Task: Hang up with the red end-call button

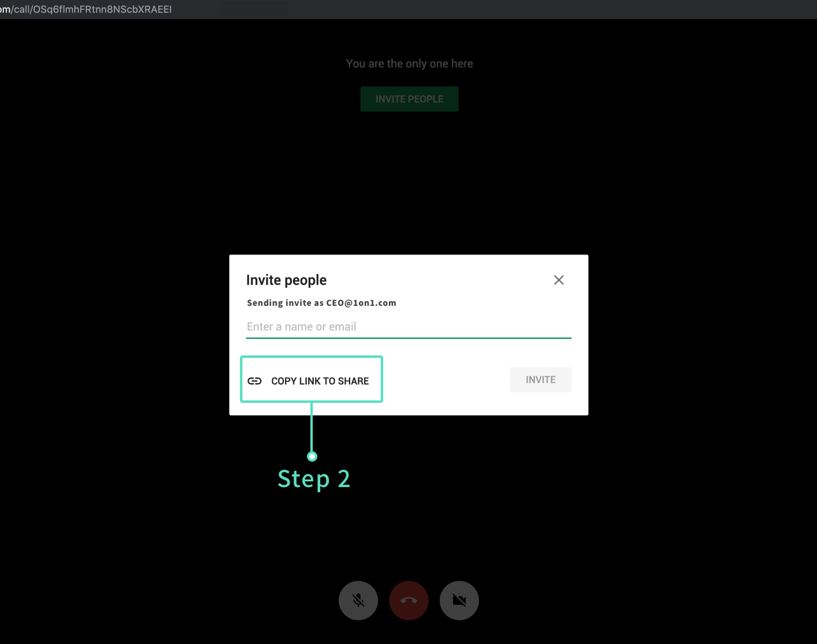Action: coord(409,600)
